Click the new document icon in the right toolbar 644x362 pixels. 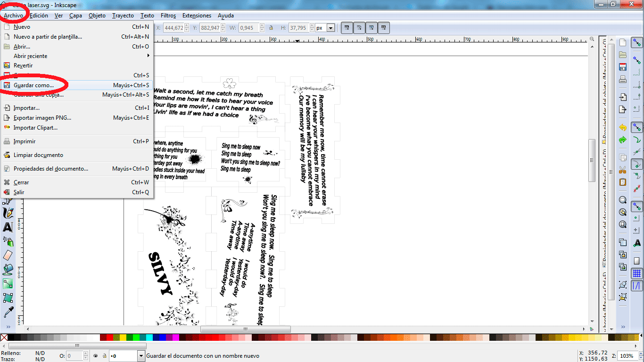coord(623,43)
